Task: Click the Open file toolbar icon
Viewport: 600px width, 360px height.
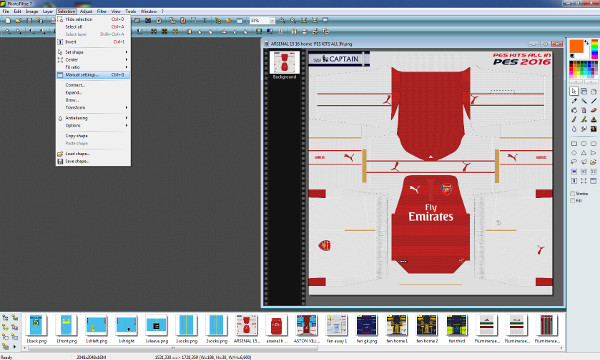Action: [x=18, y=20]
